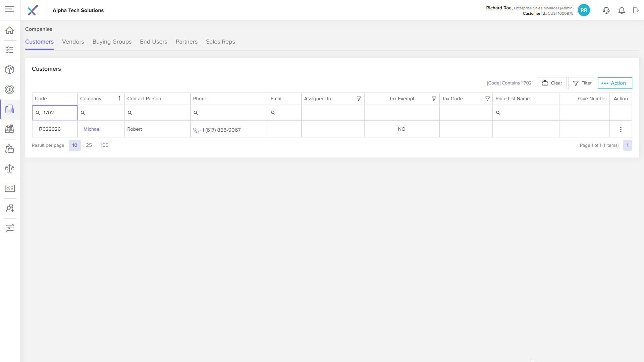The image size is (644, 362).
Task: Open the add user icon in sidebar
Action: (10, 208)
